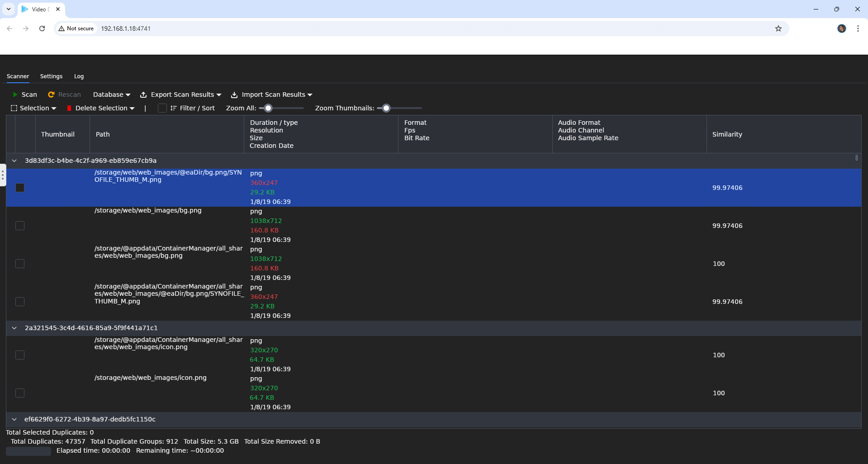Viewport: 868px width, 464px height.
Task: Collapse group 2a321545-3c4d-4616-85a9-5f9f441a71c1
Action: coord(14,328)
